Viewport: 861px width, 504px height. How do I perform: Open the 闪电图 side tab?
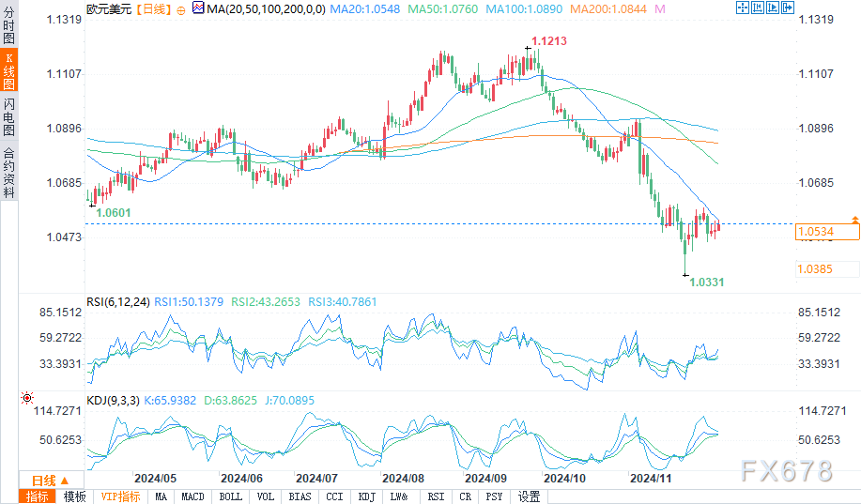pyautogui.click(x=8, y=116)
